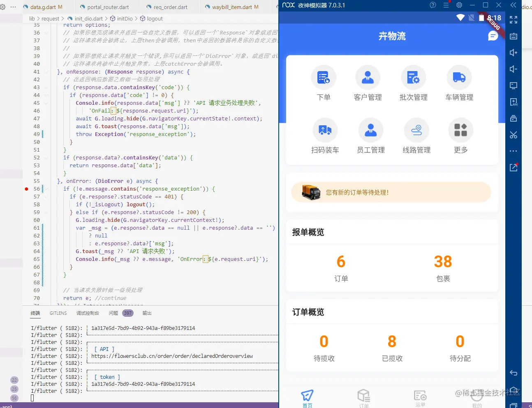Tap the 6 订单 orders count

(341, 268)
